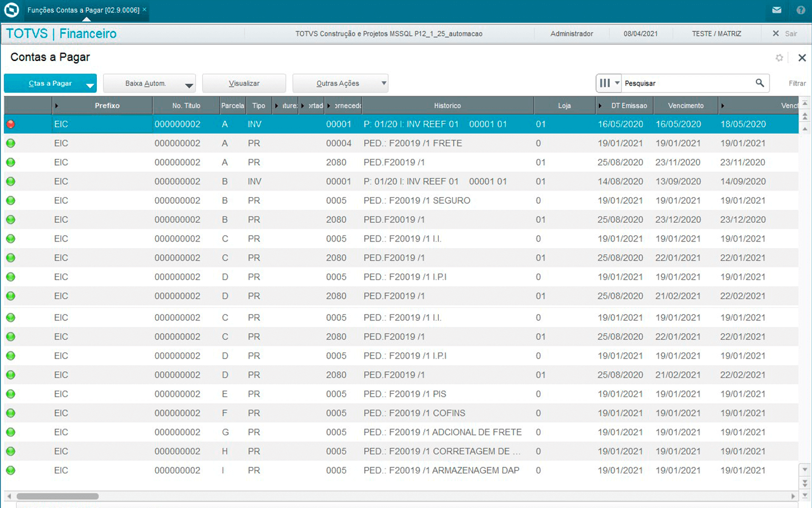Open the settings gear icon

click(x=779, y=58)
